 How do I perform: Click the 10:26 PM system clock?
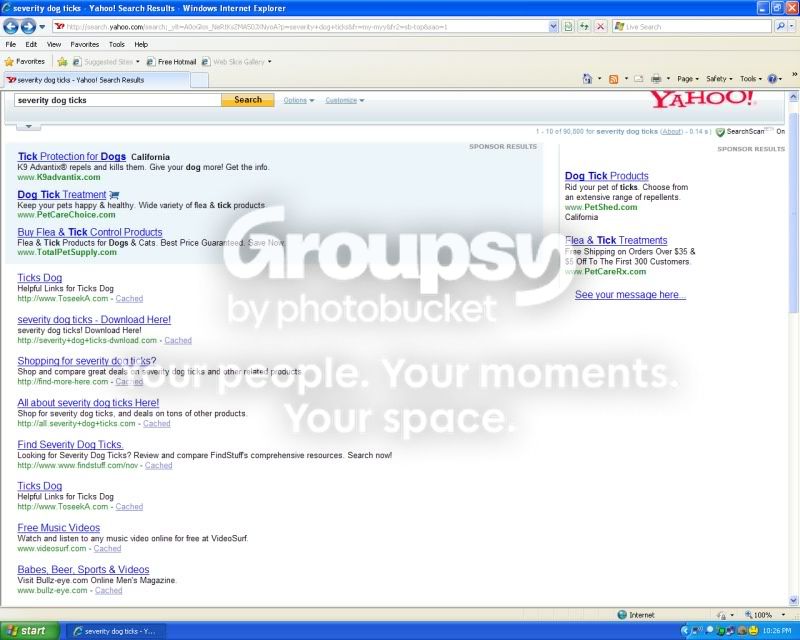778,631
